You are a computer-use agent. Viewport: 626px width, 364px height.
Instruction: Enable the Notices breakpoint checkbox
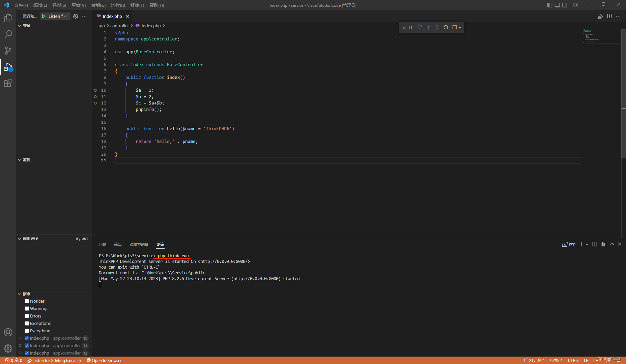[27, 301]
